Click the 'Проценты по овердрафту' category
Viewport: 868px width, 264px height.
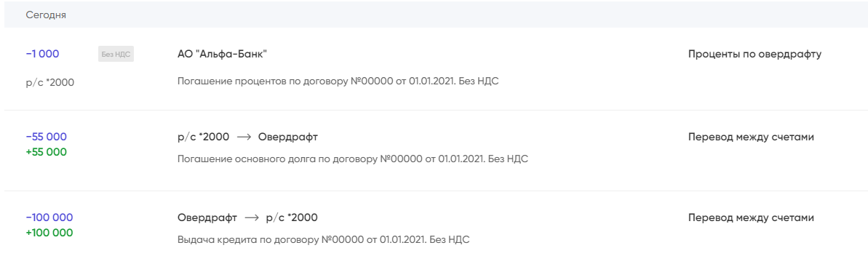click(x=755, y=55)
